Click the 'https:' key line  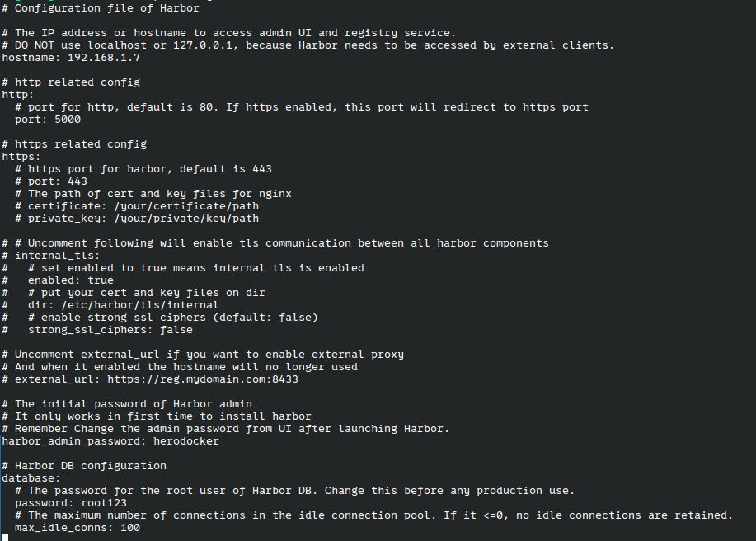click(x=21, y=157)
